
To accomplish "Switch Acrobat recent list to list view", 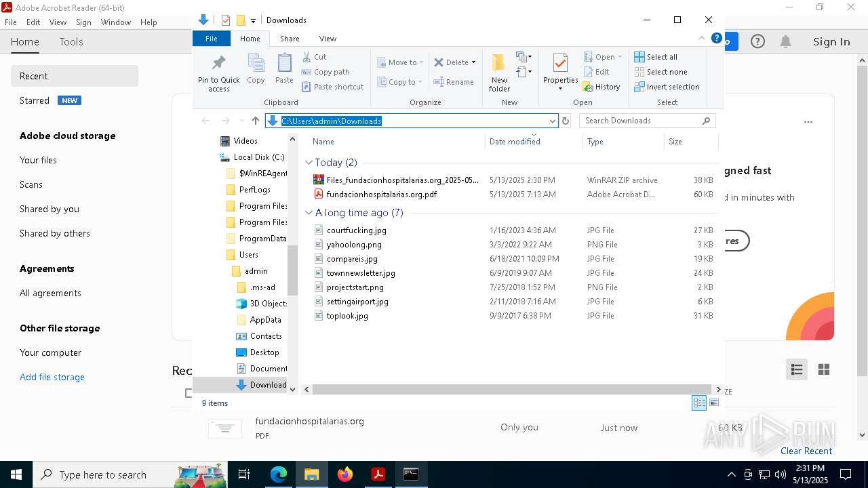I will [x=797, y=369].
